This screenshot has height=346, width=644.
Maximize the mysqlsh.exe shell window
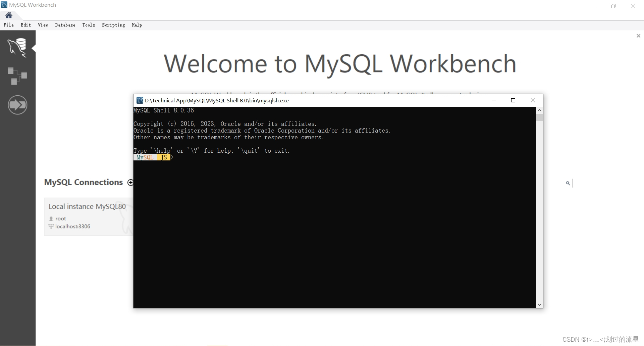tap(513, 100)
